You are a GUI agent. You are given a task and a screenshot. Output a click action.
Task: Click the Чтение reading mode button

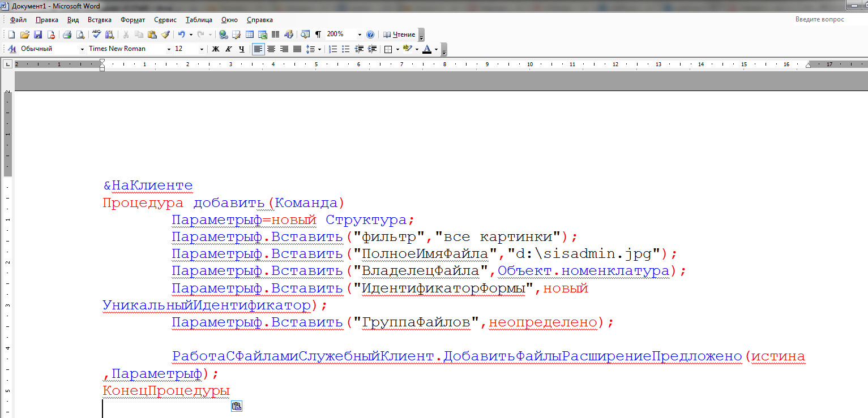[x=400, y=35]
